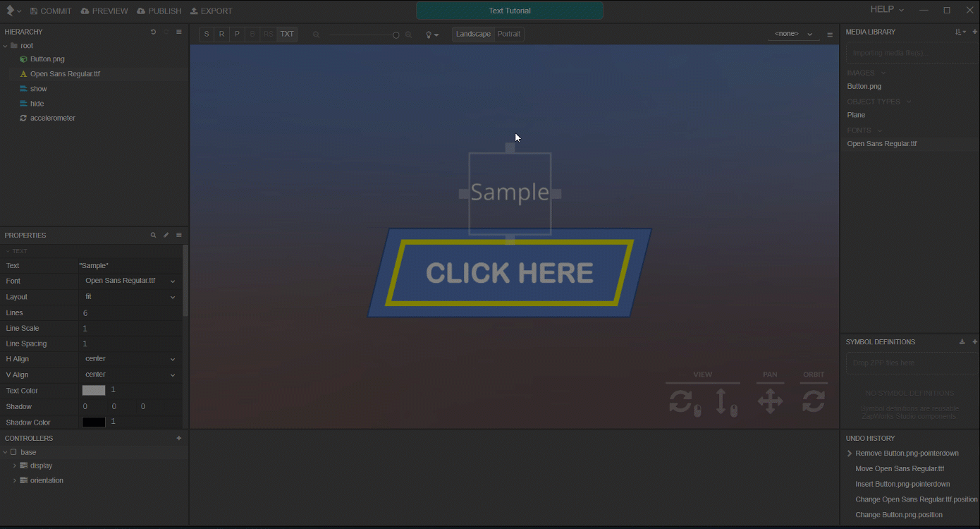Click the black Shadow Color swatch
980x529 pixels.
(x=94, y=421)
